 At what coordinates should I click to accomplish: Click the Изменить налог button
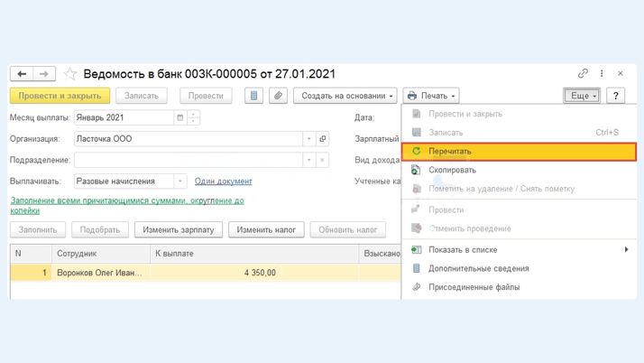click(266, 229)
